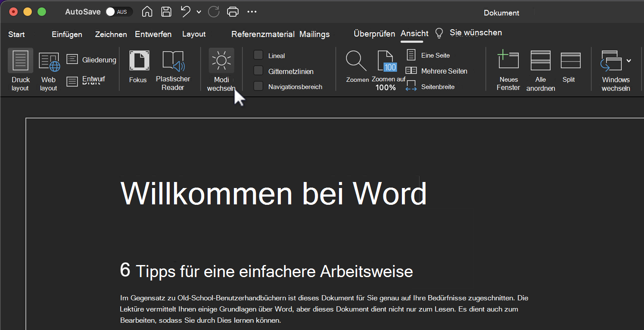
Task: Enable the Lineal checkbox
Action: point(258,55)
